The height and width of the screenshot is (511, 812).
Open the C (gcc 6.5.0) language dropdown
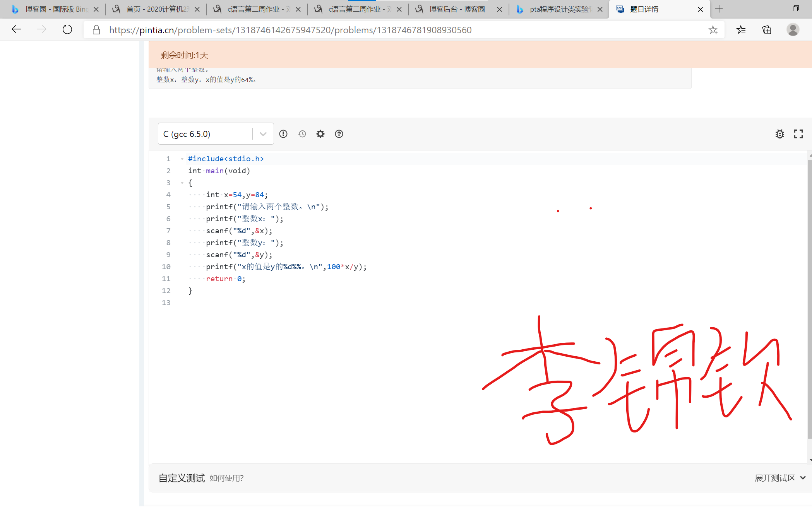pos(216,134)
